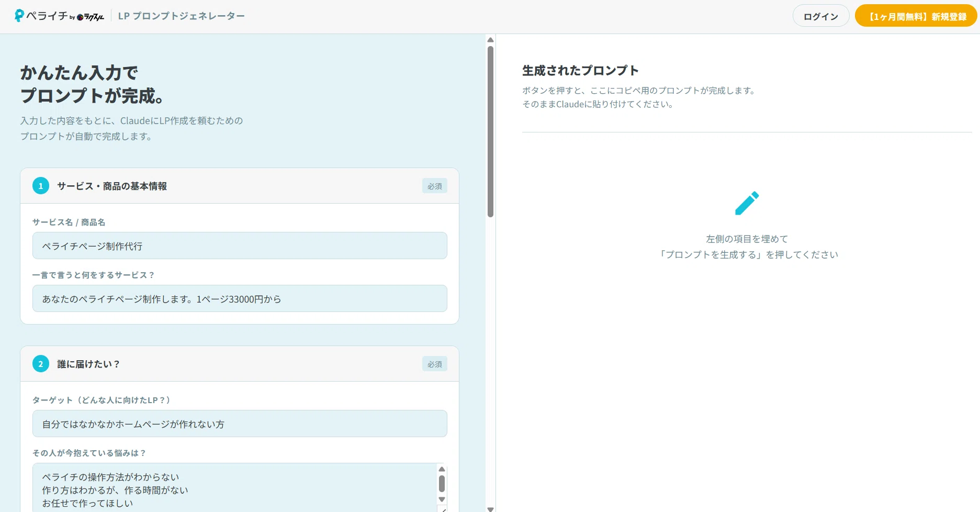Click the ペライチ logo in header
The height and width of the screenshot is (512, 980).
point(41,16)
